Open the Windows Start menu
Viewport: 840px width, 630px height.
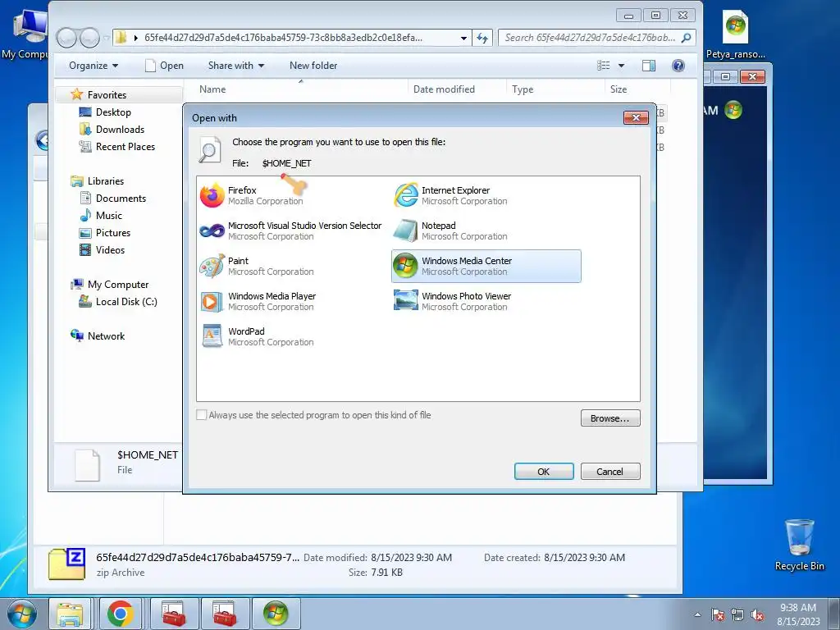coord(22,614)
